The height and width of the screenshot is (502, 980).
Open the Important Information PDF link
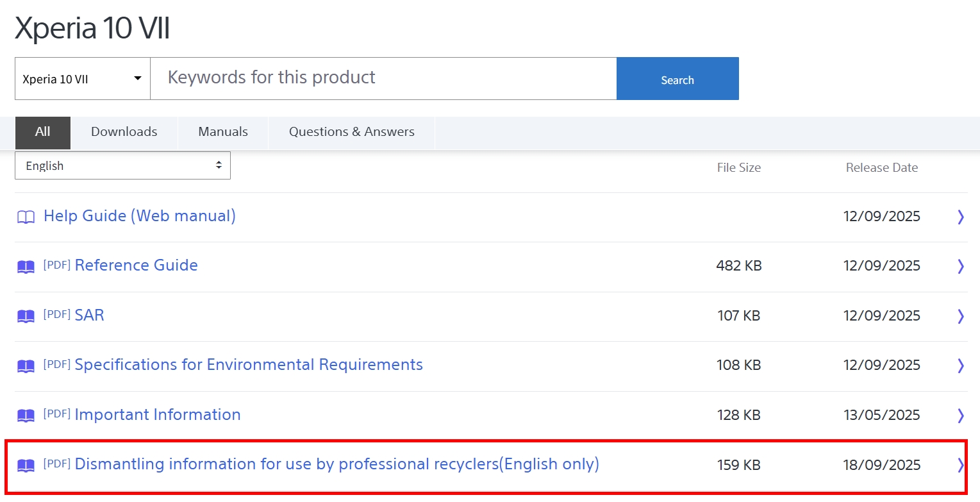pos(158,415)
